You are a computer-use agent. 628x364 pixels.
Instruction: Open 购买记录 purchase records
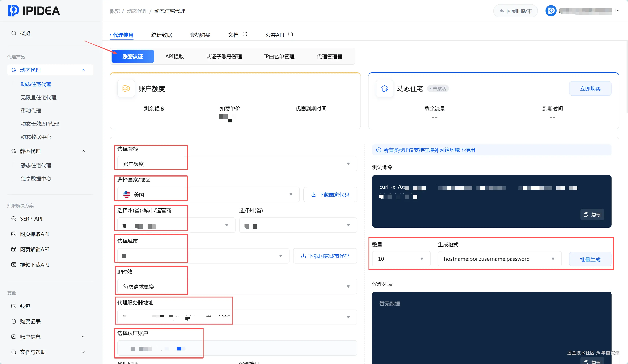click(x=30, y=321)
